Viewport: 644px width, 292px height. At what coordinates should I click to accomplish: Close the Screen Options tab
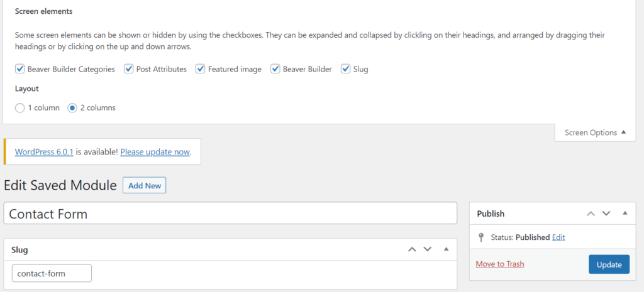click(595, 132)
